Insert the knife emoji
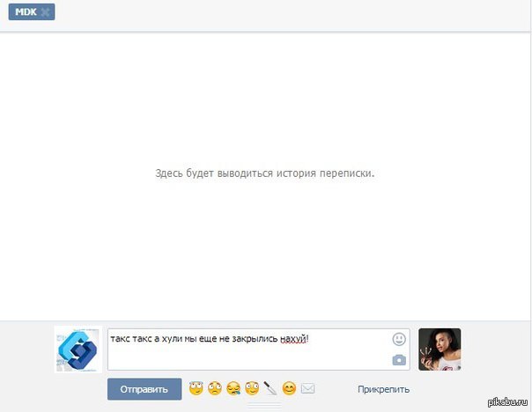 coord(270,388)
